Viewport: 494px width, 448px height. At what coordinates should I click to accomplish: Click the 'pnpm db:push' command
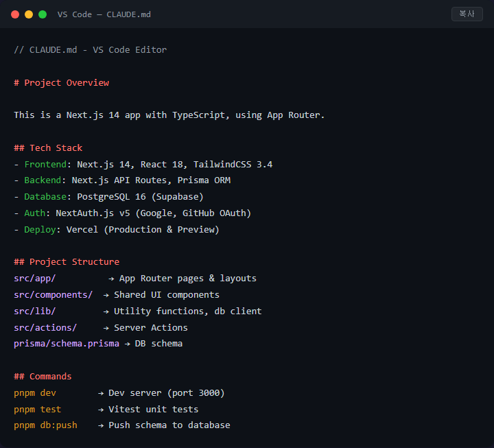(x=45, y=425)
